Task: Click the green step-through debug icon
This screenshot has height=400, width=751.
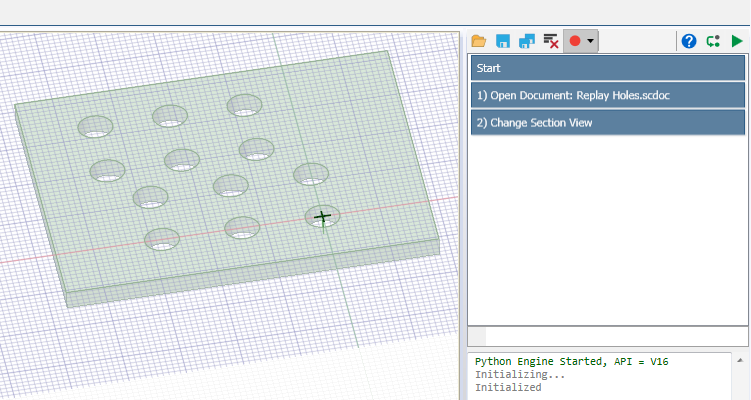Action: (713, 41)
